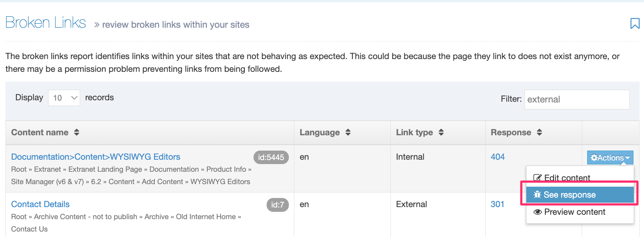The image size is (644, 237).
Task: Focus the Filter text field
Action: (x=577, y=99)
